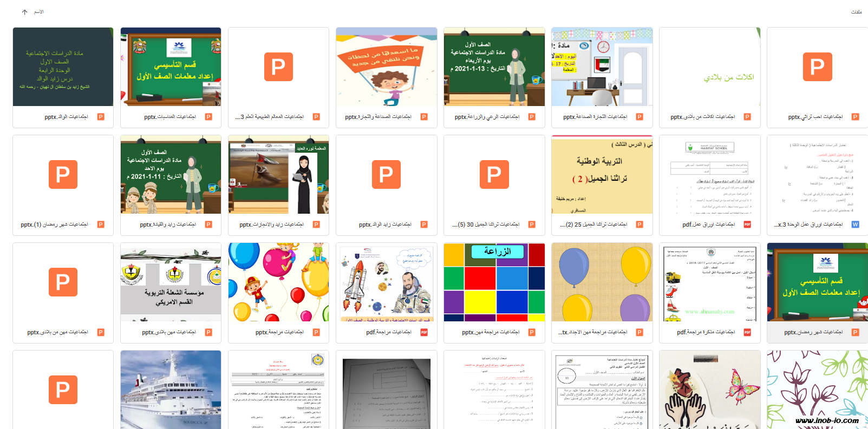
Task: Select the cruise ship image thumbnail
Action: coord(171,390)
